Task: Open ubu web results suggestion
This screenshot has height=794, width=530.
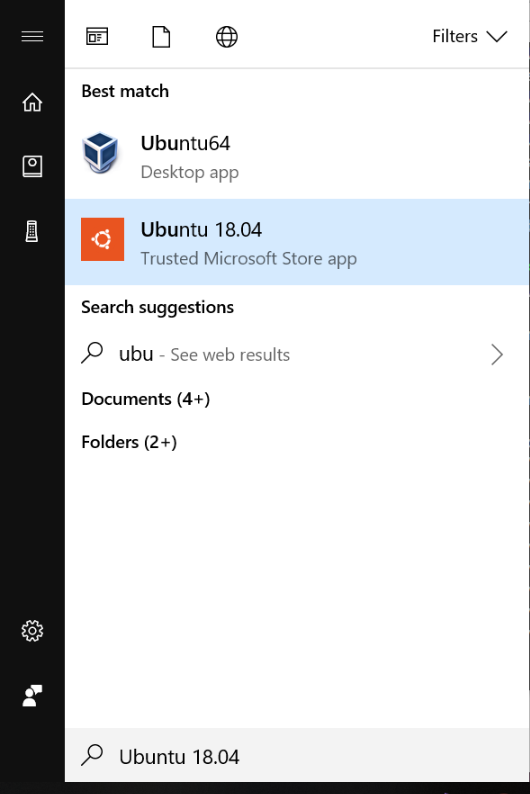Action: [x=297, y=354]
